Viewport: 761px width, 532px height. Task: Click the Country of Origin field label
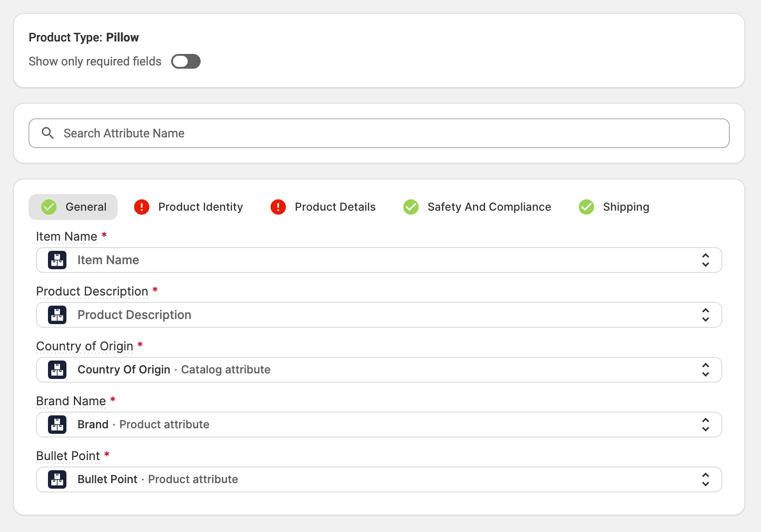(x=84, y=346)
